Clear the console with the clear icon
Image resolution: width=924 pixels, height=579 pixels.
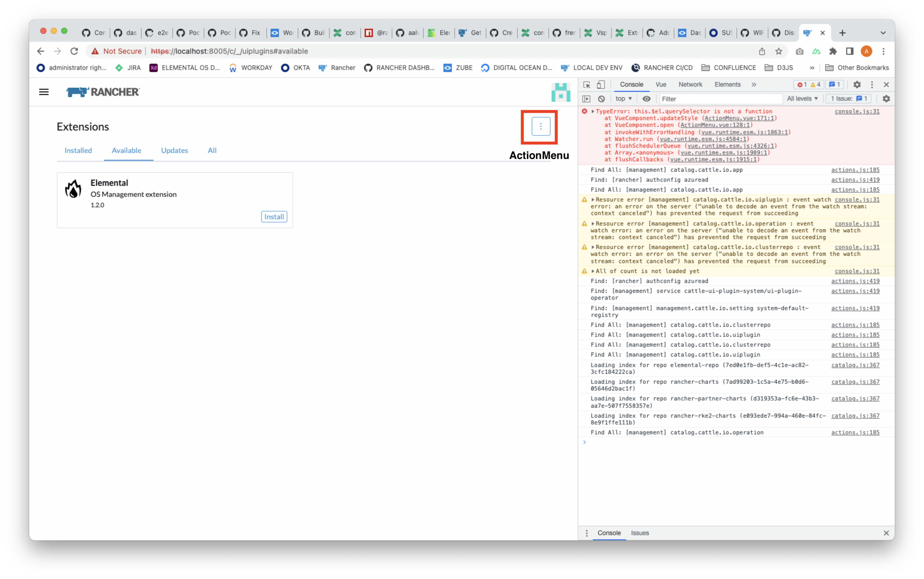601,99
